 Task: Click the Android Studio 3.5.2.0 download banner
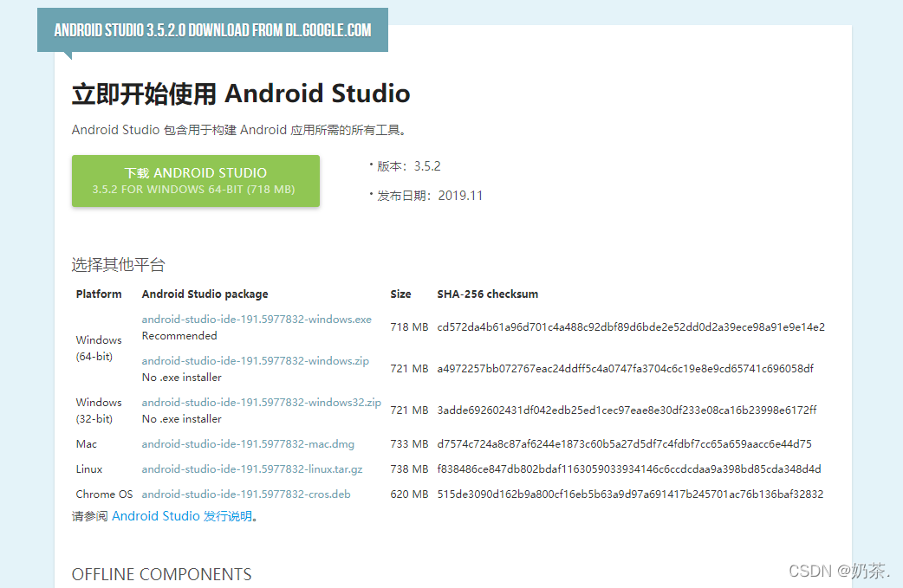pos(212,30)
